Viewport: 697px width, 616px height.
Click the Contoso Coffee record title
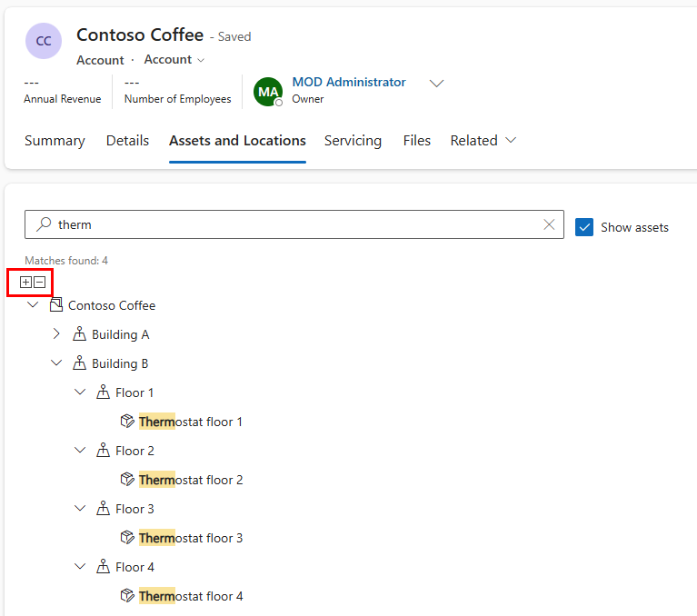[x=140, y=35]
